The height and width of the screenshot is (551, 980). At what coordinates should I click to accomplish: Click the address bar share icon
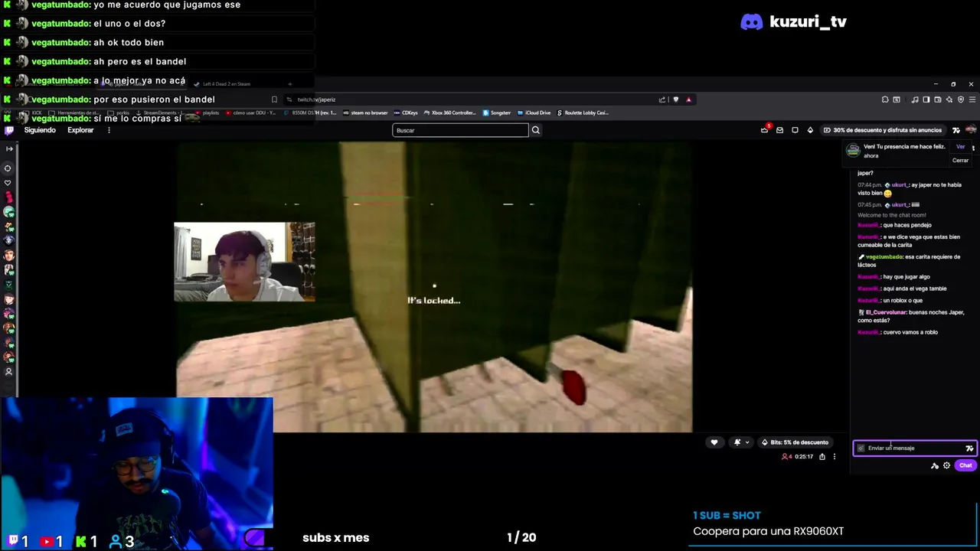662,99
